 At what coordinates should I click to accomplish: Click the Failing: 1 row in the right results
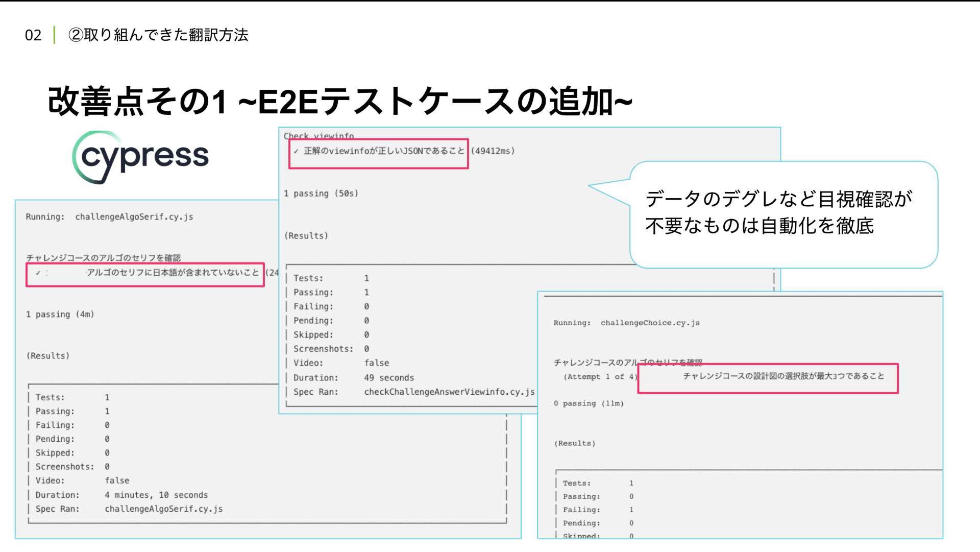pyautogui.click(x=598, y=510)
